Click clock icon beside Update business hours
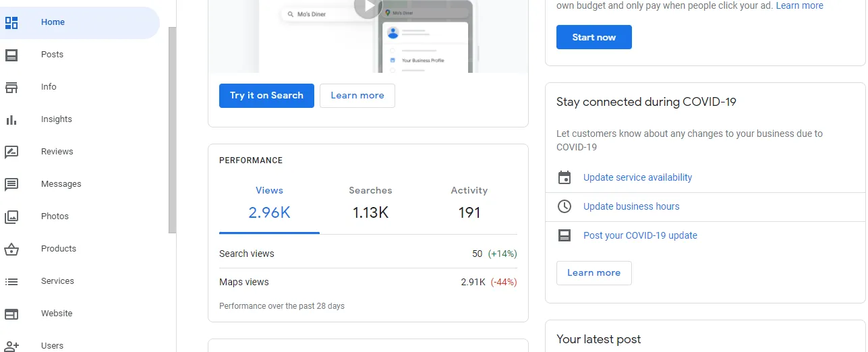The width and height of the screenshot is (868, 352). point(565,206)
